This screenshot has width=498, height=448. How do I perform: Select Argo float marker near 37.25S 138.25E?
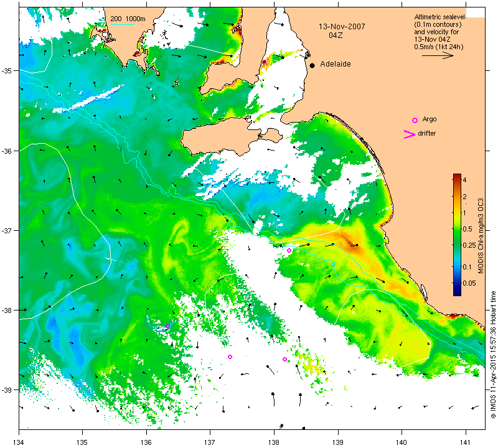pos(289,251)
